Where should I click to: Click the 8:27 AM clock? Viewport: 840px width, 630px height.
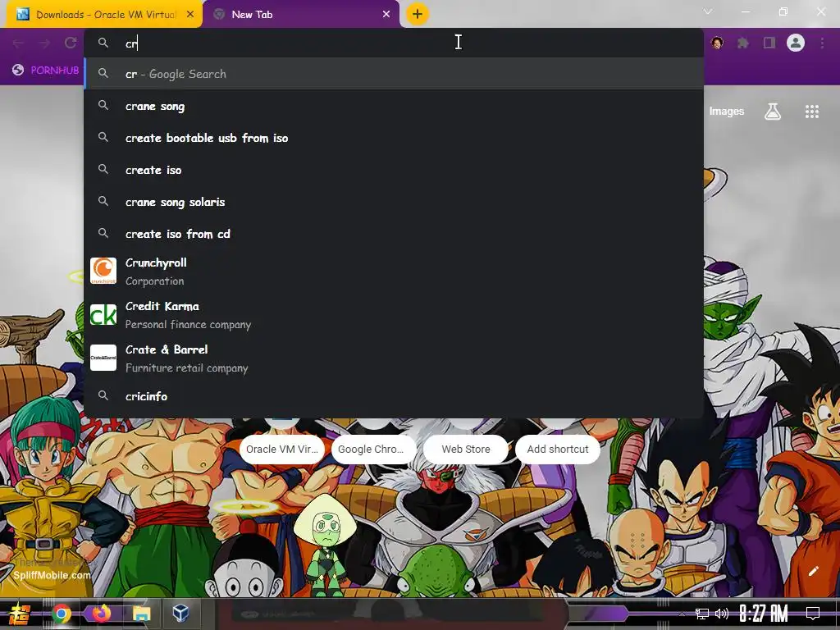click(x=764, y=614)
